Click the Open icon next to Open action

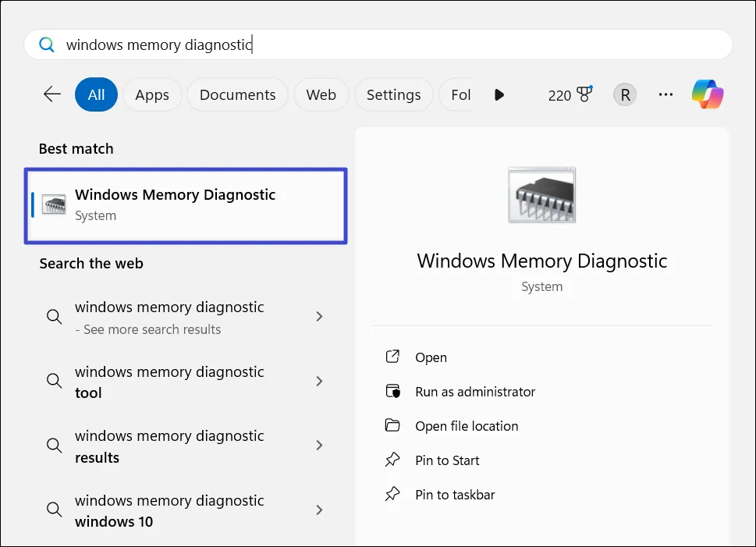(x=393, y=357)
